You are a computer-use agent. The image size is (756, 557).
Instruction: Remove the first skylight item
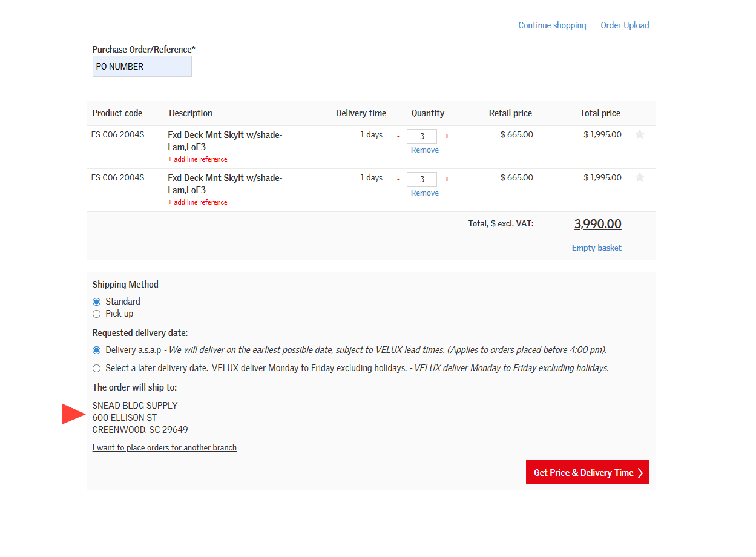tap(425, 150)
